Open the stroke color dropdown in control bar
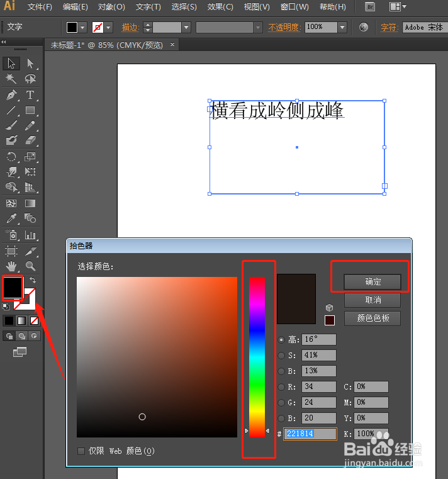This screenshot has height=479, width=448. pyautogui.click(x=108, y=28)
